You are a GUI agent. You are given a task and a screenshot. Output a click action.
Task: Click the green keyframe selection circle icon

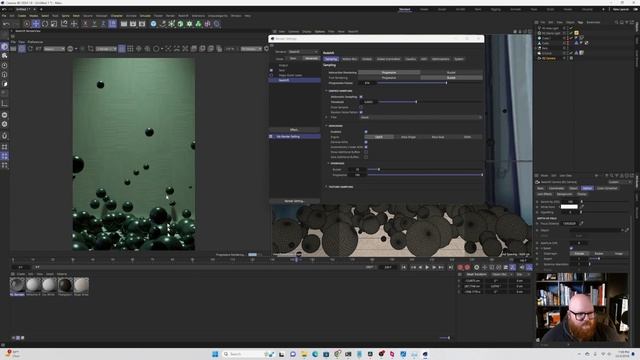[476, 267]
